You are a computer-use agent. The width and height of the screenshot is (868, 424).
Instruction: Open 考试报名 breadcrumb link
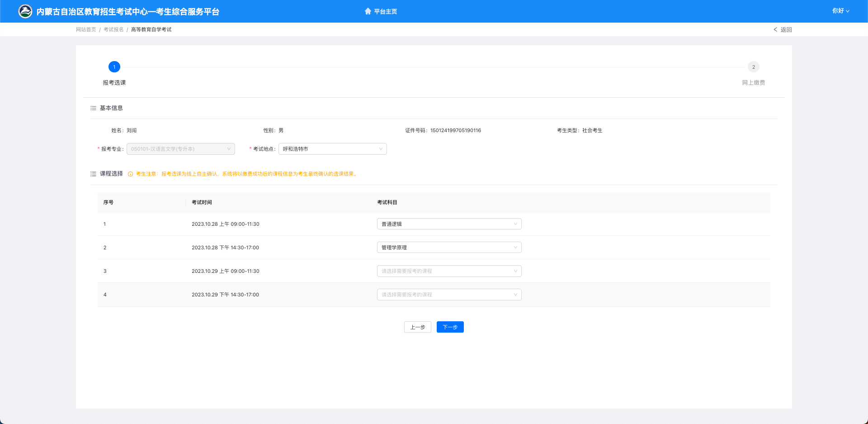[x=113, y=29]
